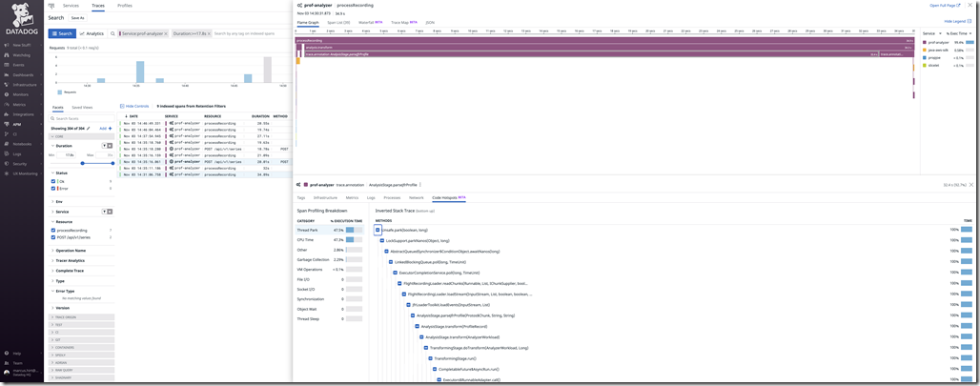
Task: Open Integrations sidebar entry
Action: click(20, 114)
